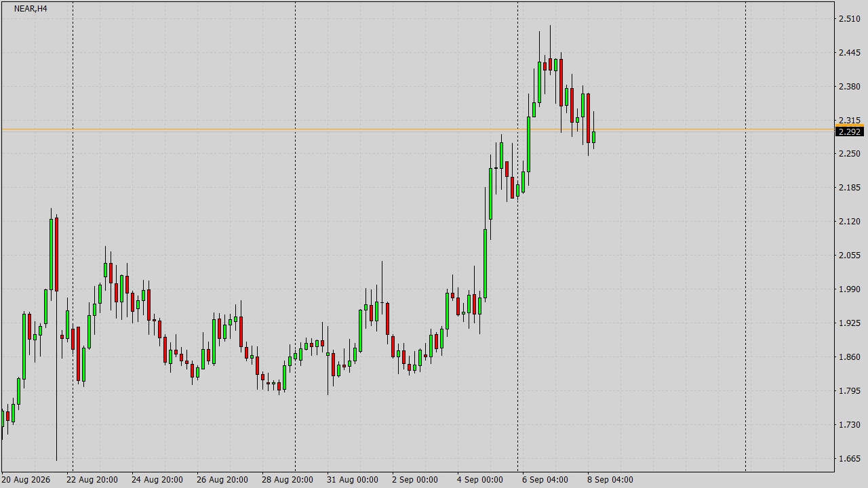
Task: Click the 1.795 price axis label
Action: tap(849, 391)
